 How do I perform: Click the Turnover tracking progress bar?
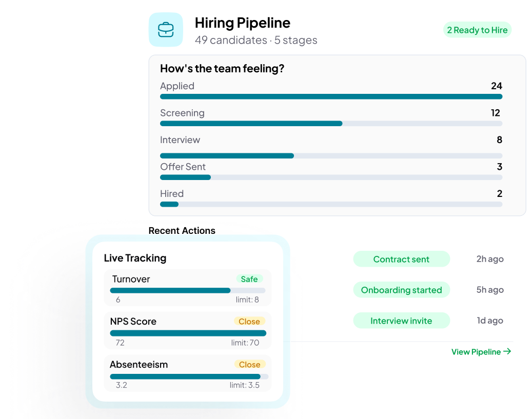[x=188, y=290]
